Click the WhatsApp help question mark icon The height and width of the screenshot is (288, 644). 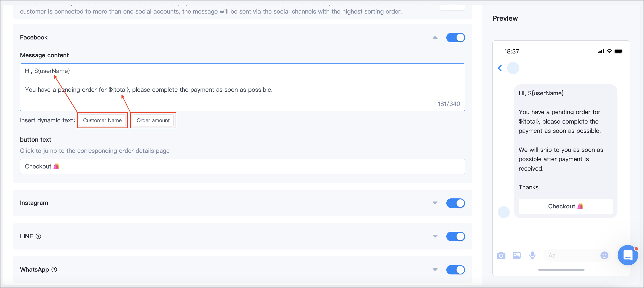54,270
